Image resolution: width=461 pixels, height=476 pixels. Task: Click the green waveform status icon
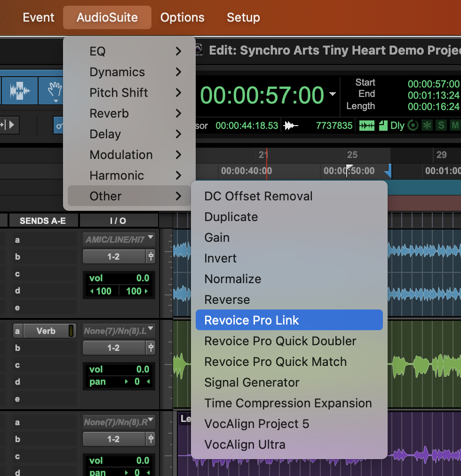[367, 126]
